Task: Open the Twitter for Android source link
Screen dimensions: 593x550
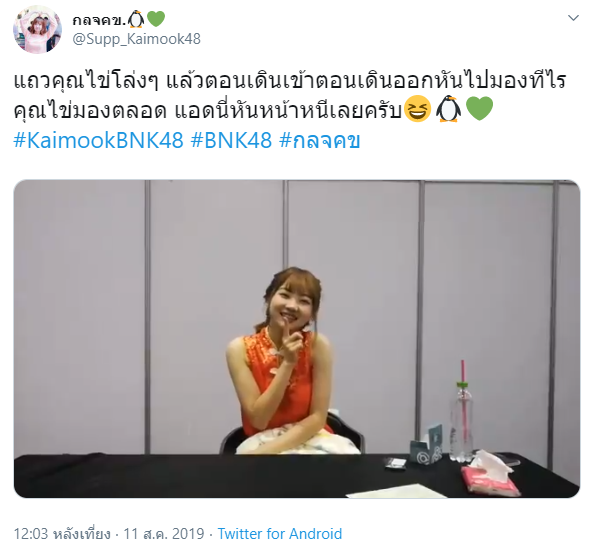Action: pyautogui.click(x=280, y=534)
